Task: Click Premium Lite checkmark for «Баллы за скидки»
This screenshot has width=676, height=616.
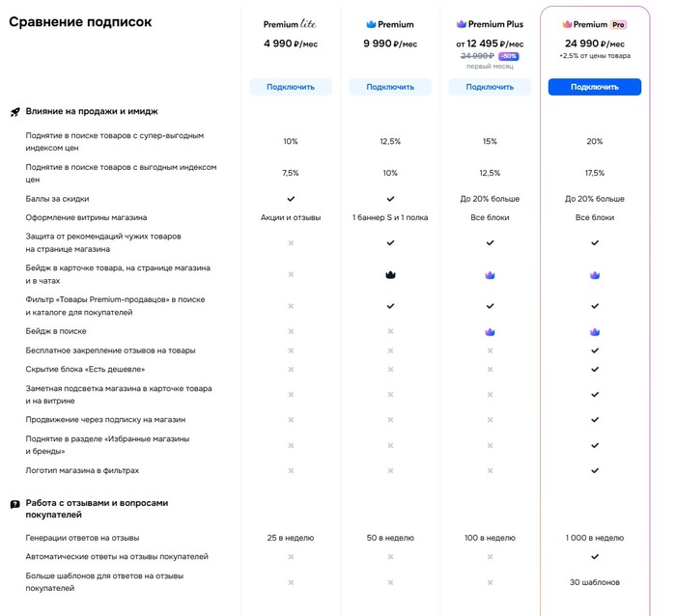Action: coord(291,199)
